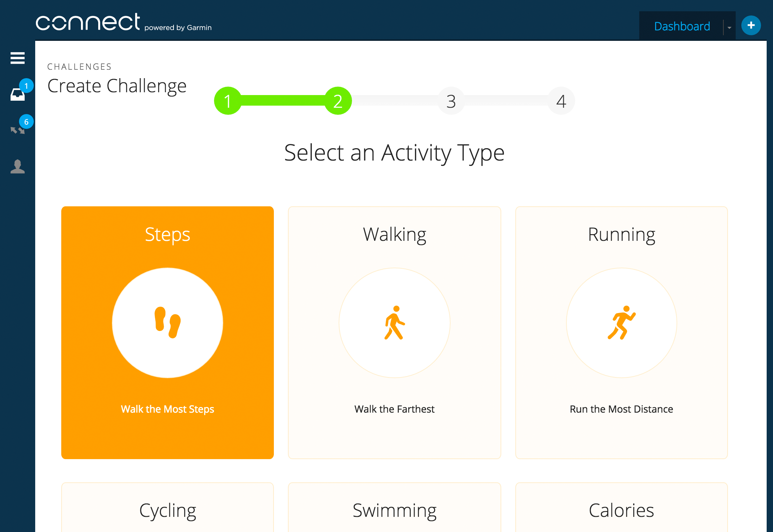
Task: Click the Run the Most Distance label
Action: 622,409
